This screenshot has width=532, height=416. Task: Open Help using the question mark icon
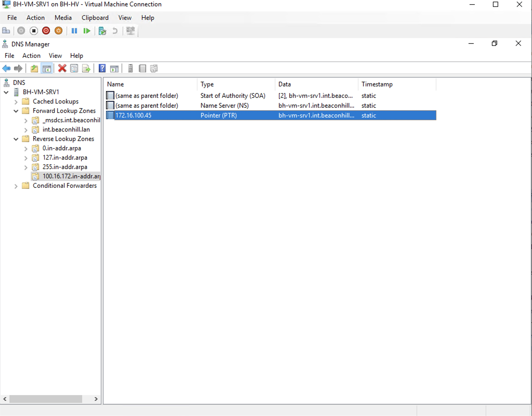(102, 68)
